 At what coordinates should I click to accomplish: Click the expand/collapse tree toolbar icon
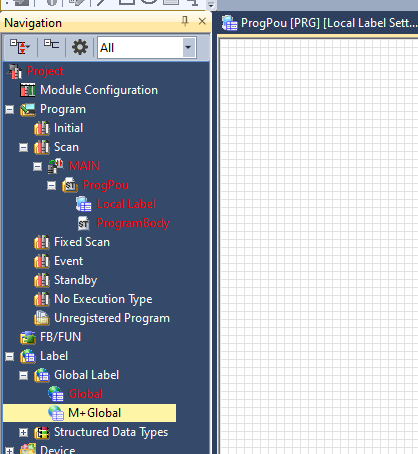tap(19, 47)
